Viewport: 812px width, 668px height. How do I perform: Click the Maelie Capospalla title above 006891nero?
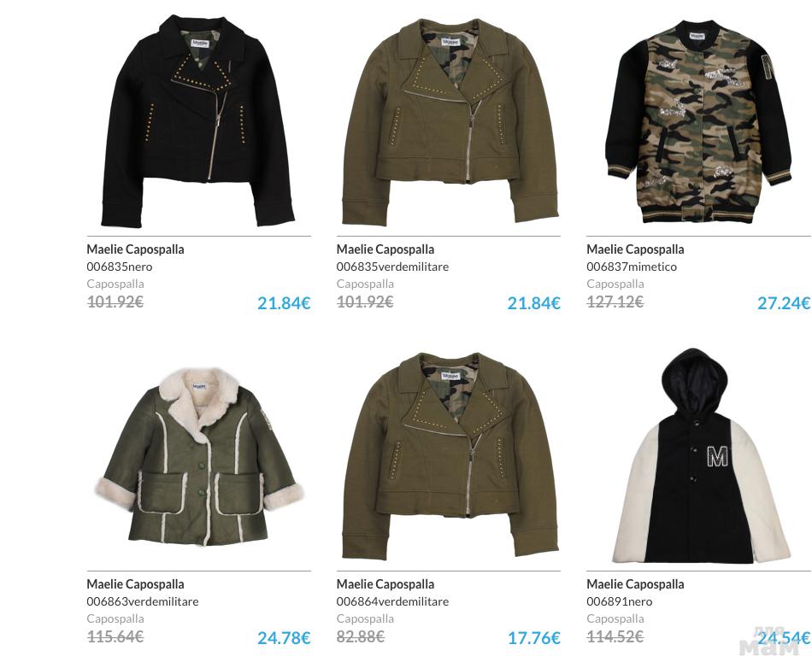point(635,584)
